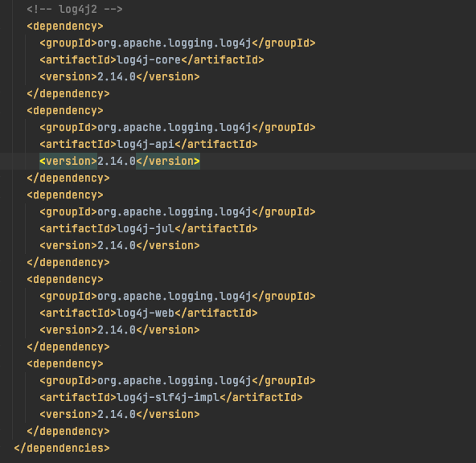Click groupId line above log4j-jul
This screenshot has height=463, width=476.
(x=178, y=211)
